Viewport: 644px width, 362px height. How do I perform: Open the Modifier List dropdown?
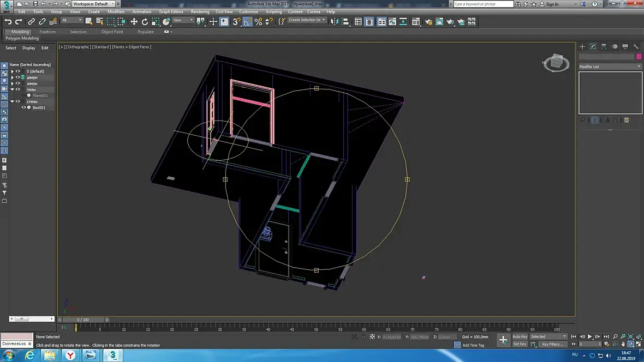pyautogui.click(x=610, y=67)
